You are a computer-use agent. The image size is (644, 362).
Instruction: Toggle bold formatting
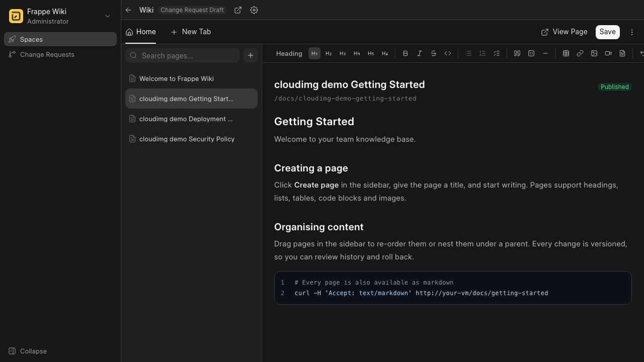(406, 53)
